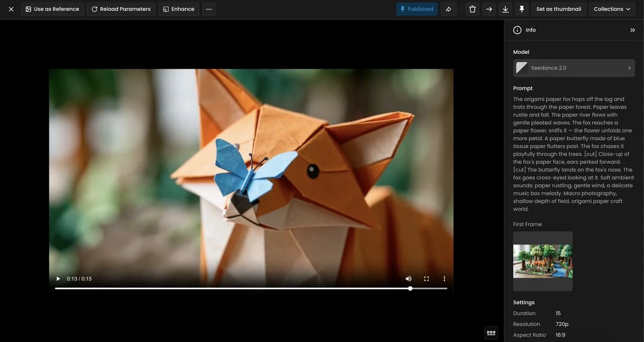Share the video via the share arrow icon
The image size is (644, 342).
pos(448,9)
